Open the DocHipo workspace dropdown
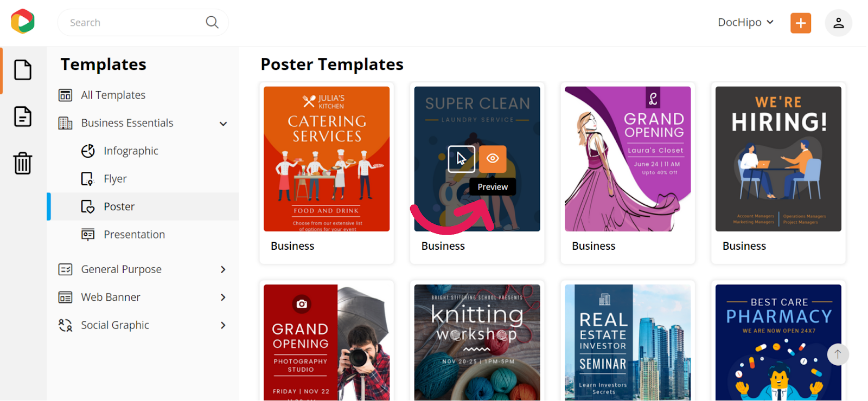The height and width of the screenshot is (401, 868). [746, 22]
